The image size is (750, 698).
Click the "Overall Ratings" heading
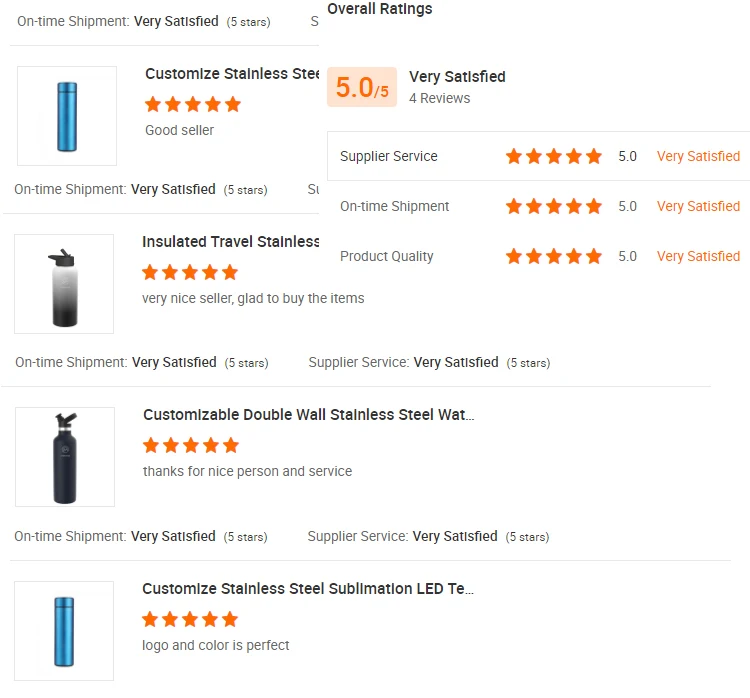point(380,9)
